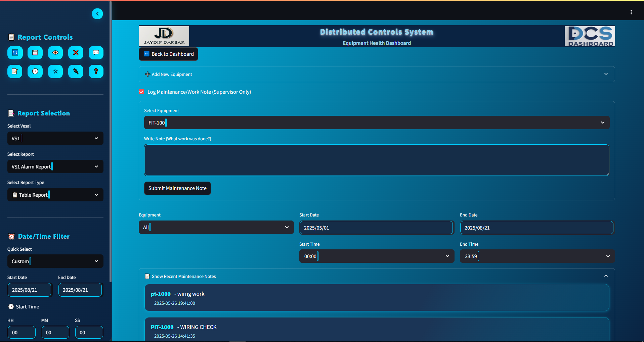
Task: Collapse the sidebar with the arrow button
Action: point(97,14)
